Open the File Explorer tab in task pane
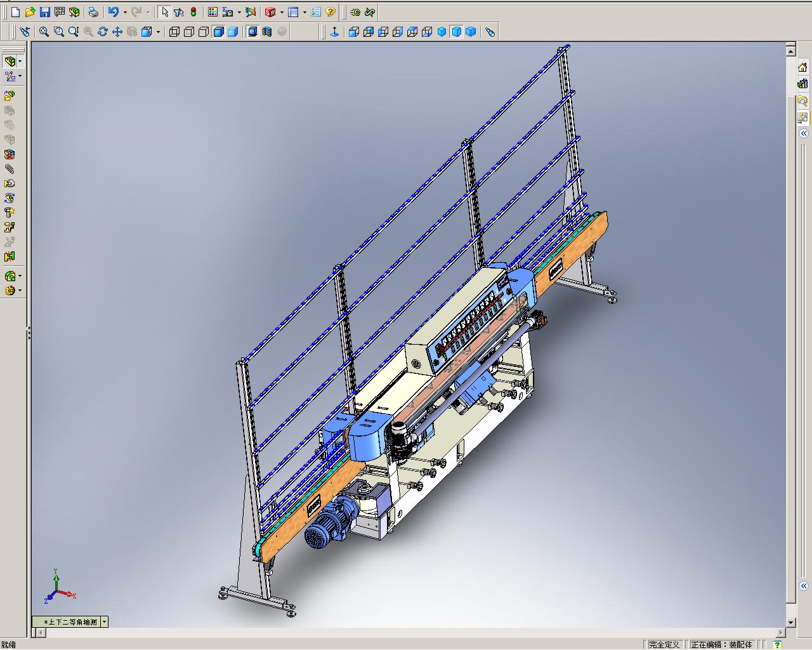 pos(802,101)
